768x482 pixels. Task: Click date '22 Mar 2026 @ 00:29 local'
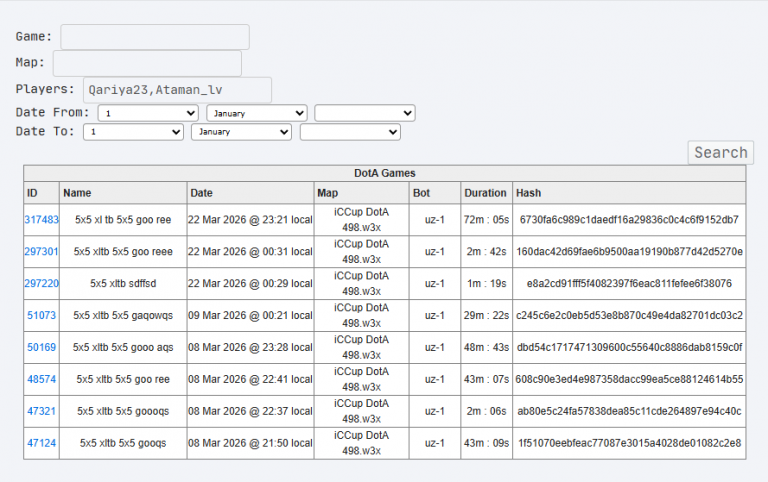[x=250, y=284]
